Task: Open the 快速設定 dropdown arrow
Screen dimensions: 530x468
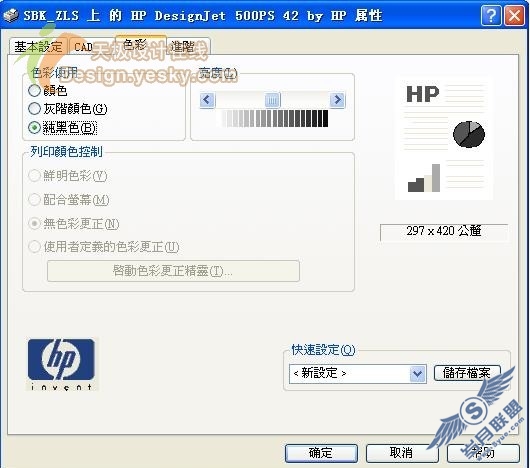Action: pyautogui.click(x=417, y=374)
